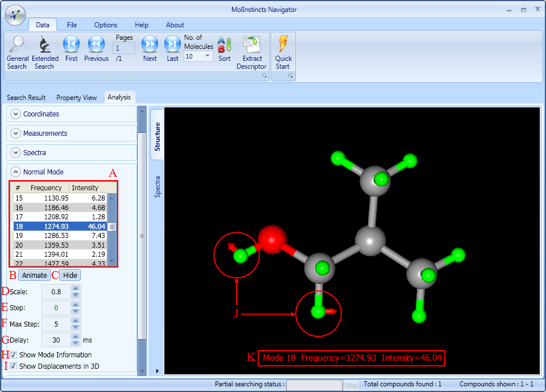Click the Stop button in status bar
The height and width of the screenshot is (392, 546).
click(351, 385)
